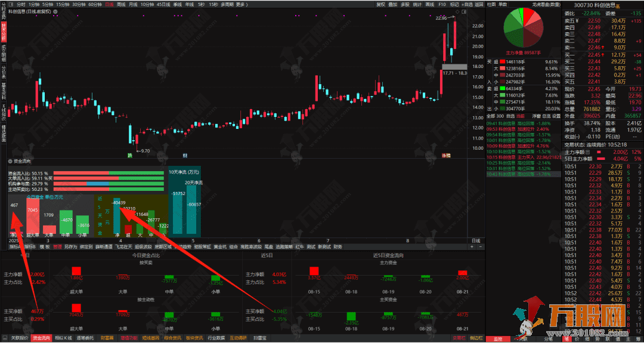Click the window icon at bottom-left of tab bar
The image size is (644, 343).
[x=4, y=338]
